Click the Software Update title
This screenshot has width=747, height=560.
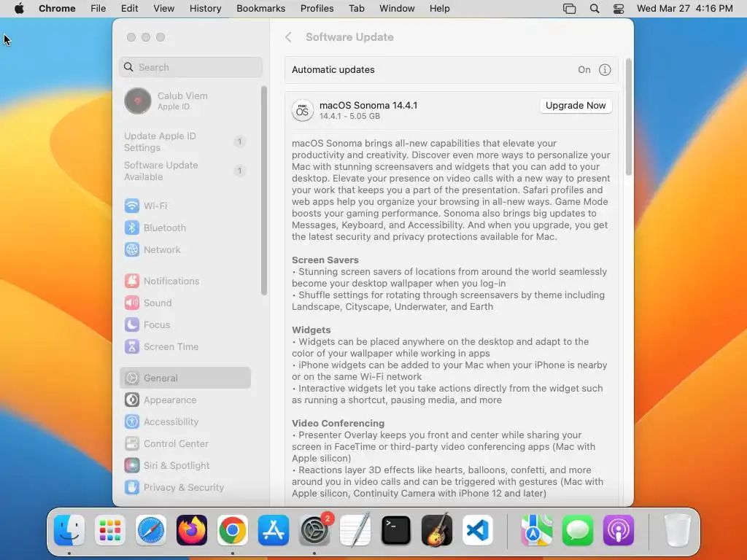point(349,37)
